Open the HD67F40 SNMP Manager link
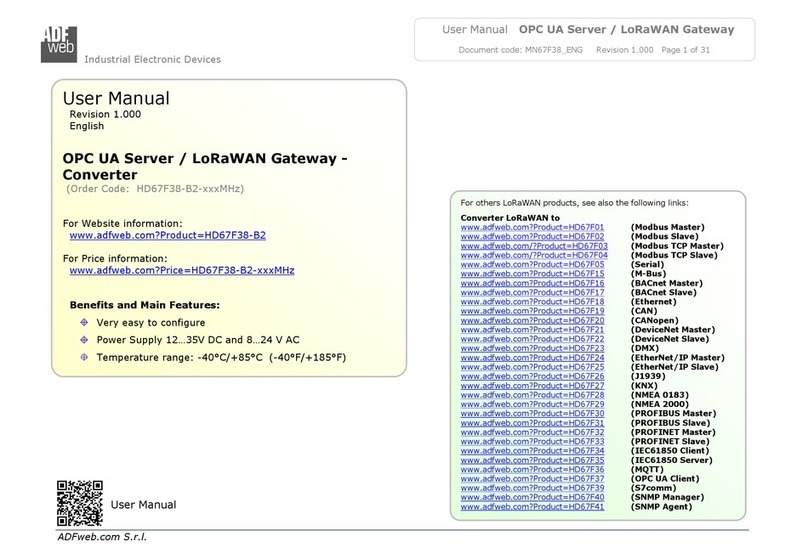Viewport: 808px width, 559px height. click(532, 497)
